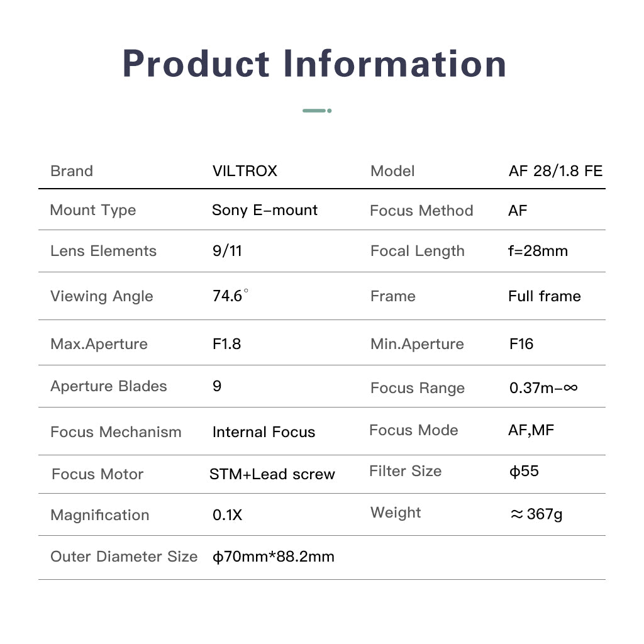This screenshot has height=644, width=644.
Task: Select the 9/11 lens elements value
Action: [x=227, y=251]
